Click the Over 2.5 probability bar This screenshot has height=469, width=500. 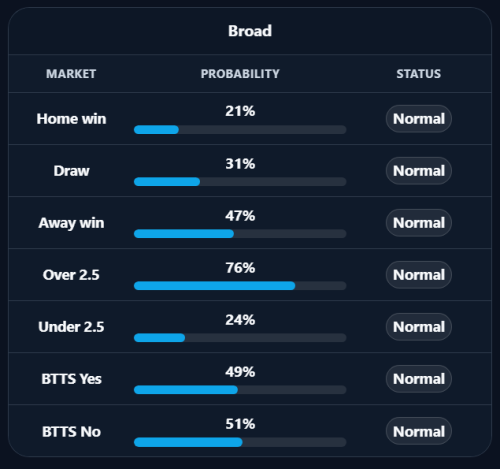pos(240,286)
